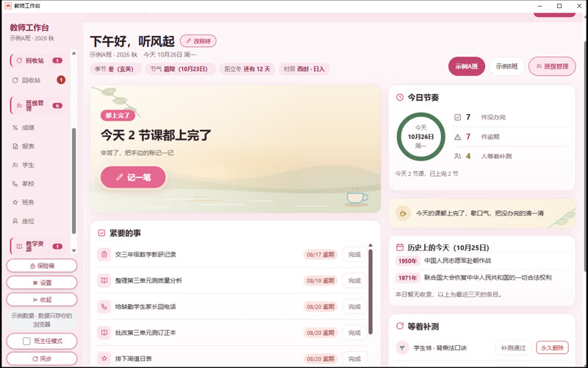588x368 pixels.
Task: Click the sidebar scrollbar thumb
Action: click(74, 181)
